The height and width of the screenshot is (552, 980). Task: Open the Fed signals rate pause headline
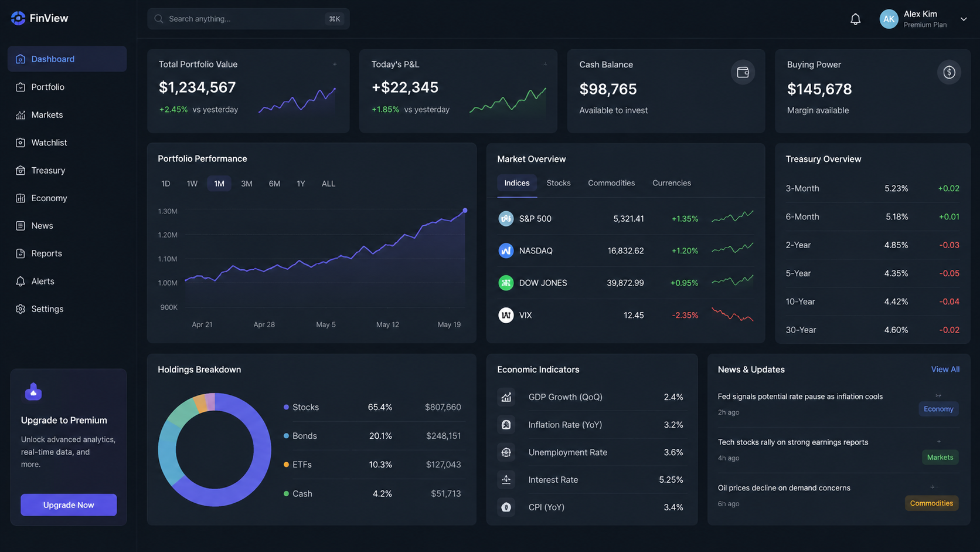tap(800, 397)
